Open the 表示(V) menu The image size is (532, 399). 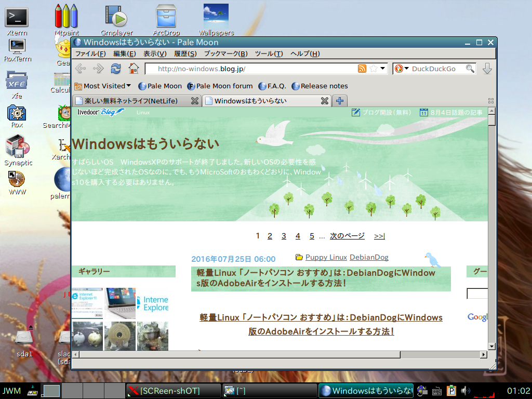click(x=155, y=54)
